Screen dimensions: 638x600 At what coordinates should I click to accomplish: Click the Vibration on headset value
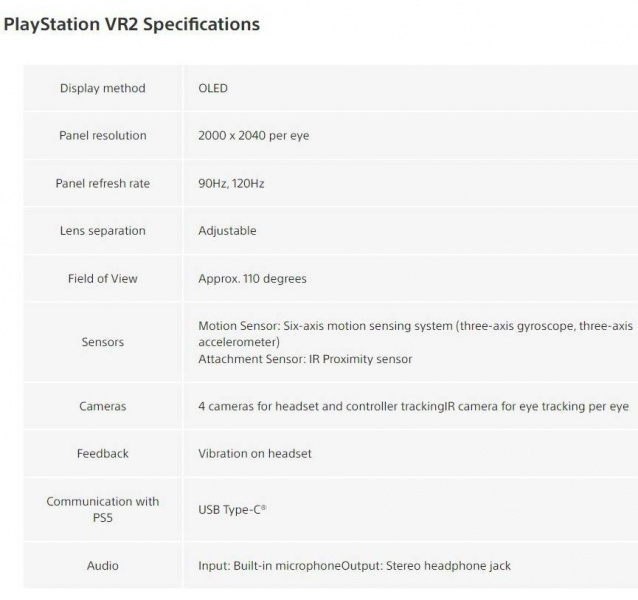[255, 453]
